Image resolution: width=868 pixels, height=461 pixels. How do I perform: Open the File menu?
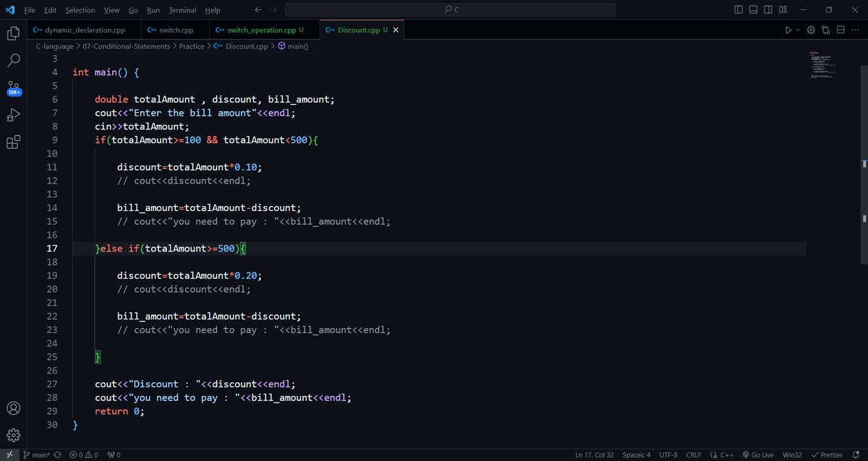click(29, 10)
